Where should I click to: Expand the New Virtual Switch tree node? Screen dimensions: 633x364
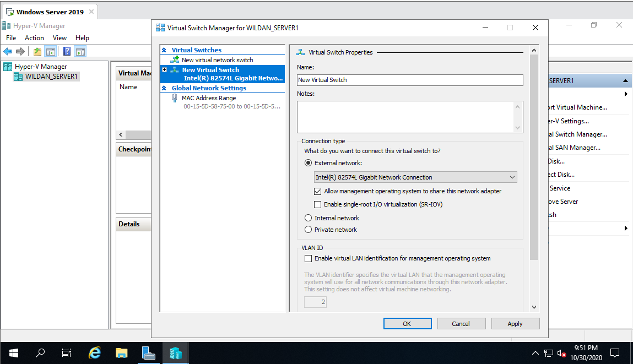coord(164,70)
